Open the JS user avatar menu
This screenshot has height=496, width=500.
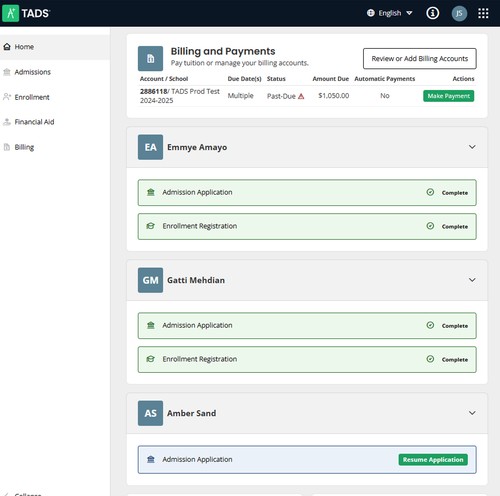pyautogui.click(x=459, y=13)
